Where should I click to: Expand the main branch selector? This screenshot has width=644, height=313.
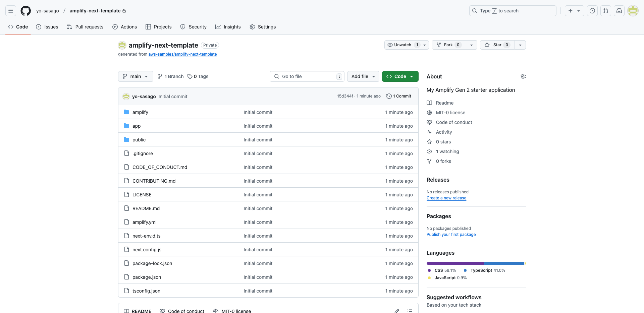coord(136,76)
